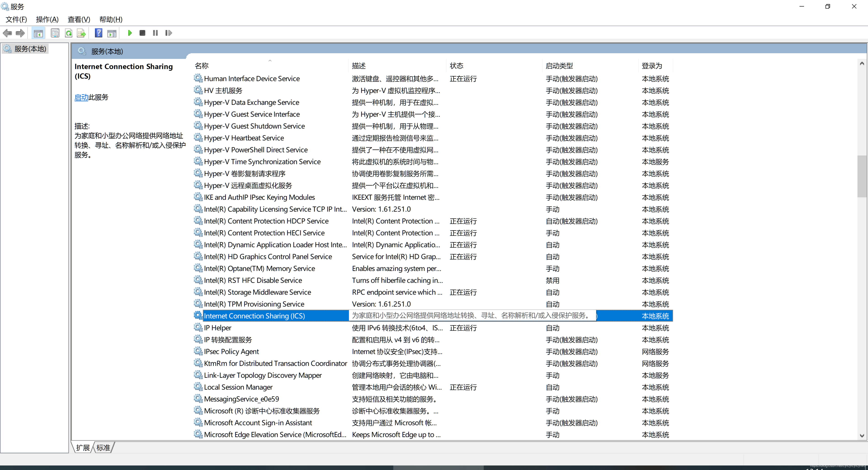Click the Export List toolbar icon
The width and height of the screenshot is (868, 470).
pos(81,33)
